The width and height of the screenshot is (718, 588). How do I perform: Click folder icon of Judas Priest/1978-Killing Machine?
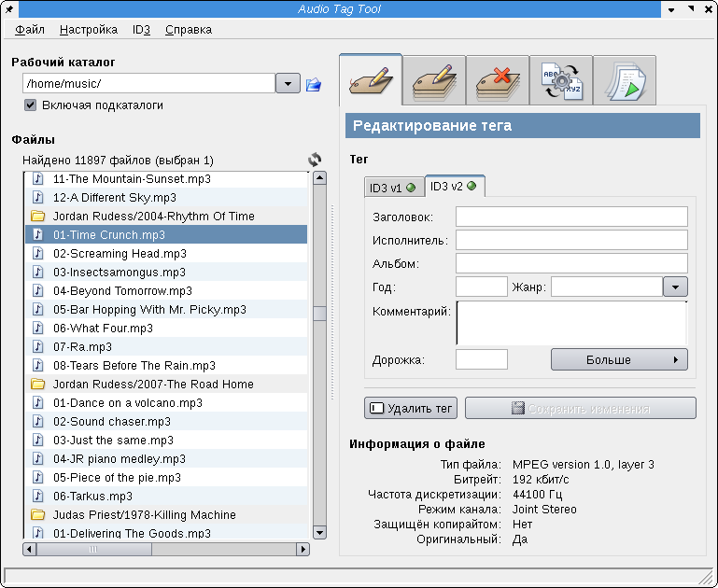tap(37, 515)
